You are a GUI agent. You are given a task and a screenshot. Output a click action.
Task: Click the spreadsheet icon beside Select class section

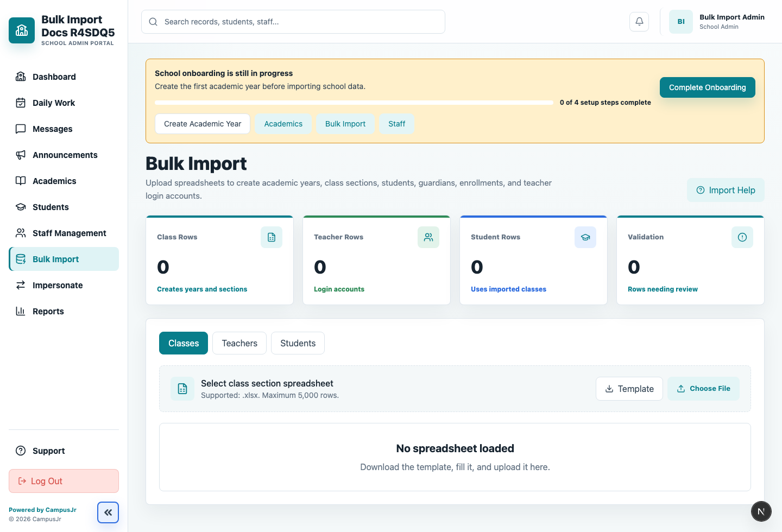[x=182, y=389]
